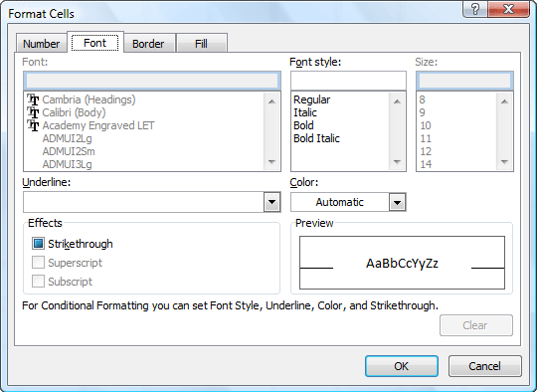Click the Cancel button

pyautogui.click(x=484, y=366)
